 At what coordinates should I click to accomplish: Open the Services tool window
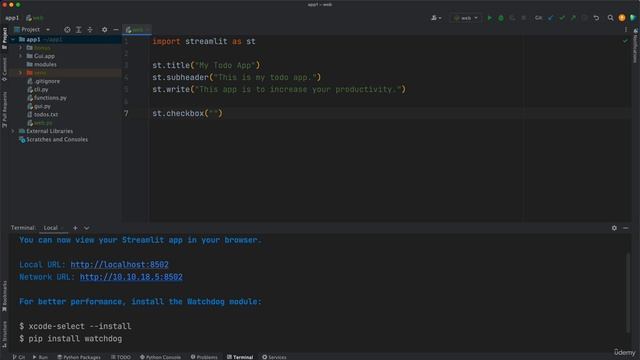click(274, 357)
